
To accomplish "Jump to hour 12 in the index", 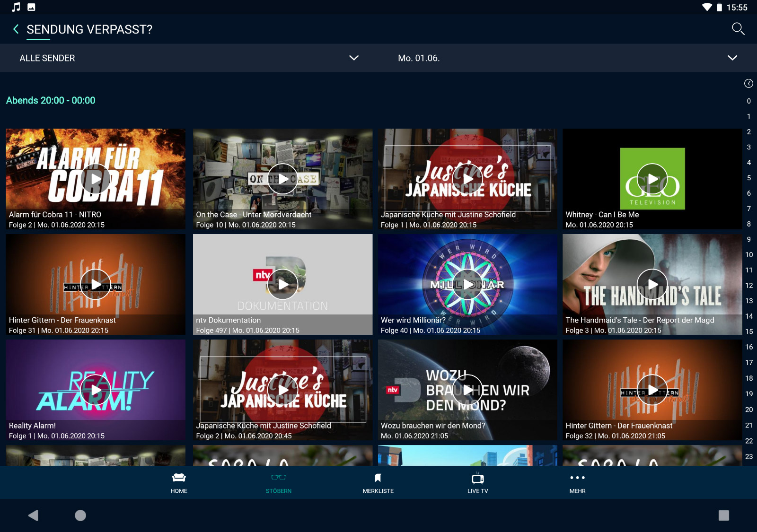I will 749,286.
